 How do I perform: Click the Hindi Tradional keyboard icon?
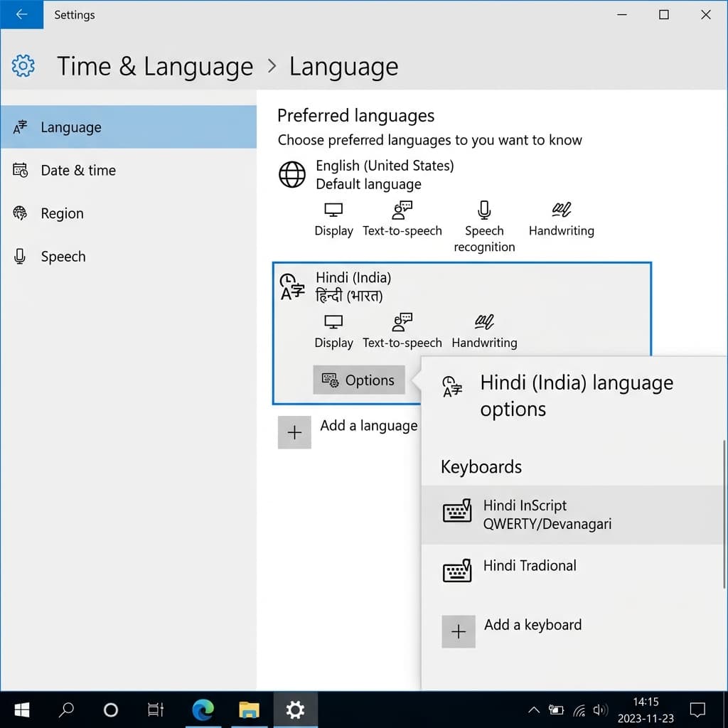tap(457, 571)
